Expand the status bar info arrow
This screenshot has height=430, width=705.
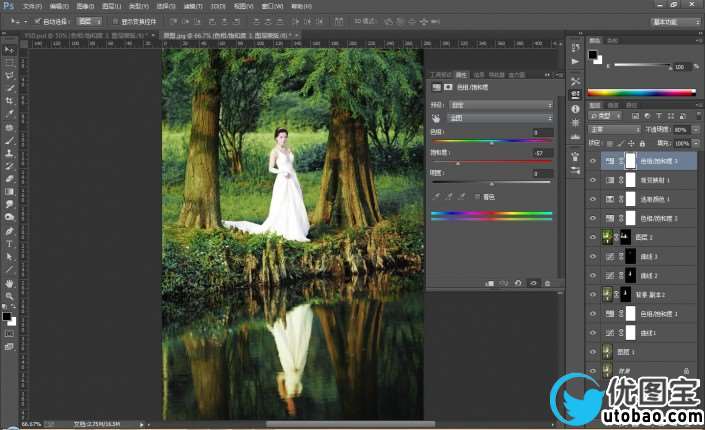[141, 424]
